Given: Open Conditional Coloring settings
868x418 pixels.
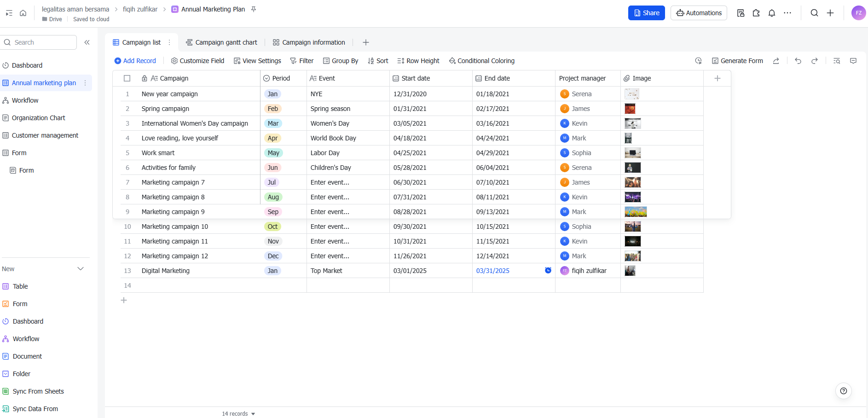Looking at the screenshot, I should [x=481, y=61].
